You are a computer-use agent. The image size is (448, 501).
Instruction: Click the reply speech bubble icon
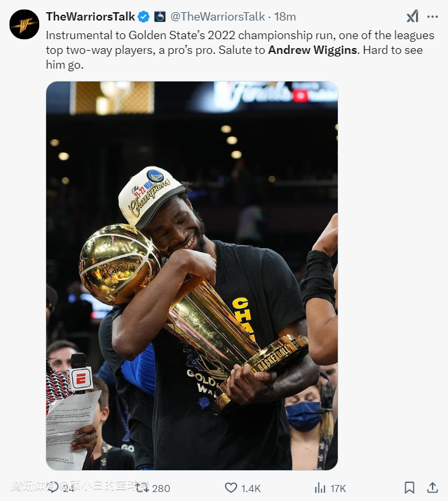click(x=53, y=488)
